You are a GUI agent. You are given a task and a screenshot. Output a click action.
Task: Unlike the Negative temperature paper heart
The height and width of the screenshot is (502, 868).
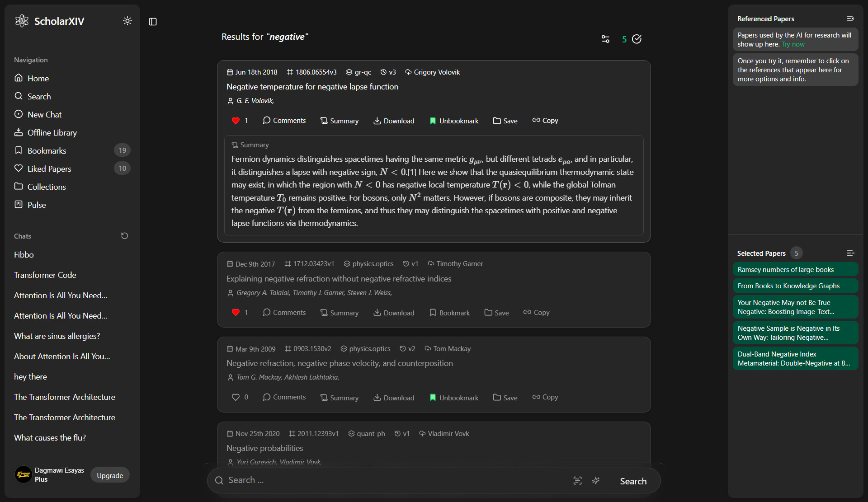[x=236, y=121]
